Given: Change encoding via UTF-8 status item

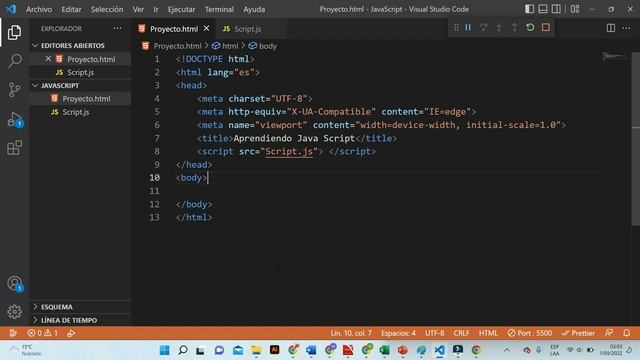Looking at the screenshot, I should [435, 333].
